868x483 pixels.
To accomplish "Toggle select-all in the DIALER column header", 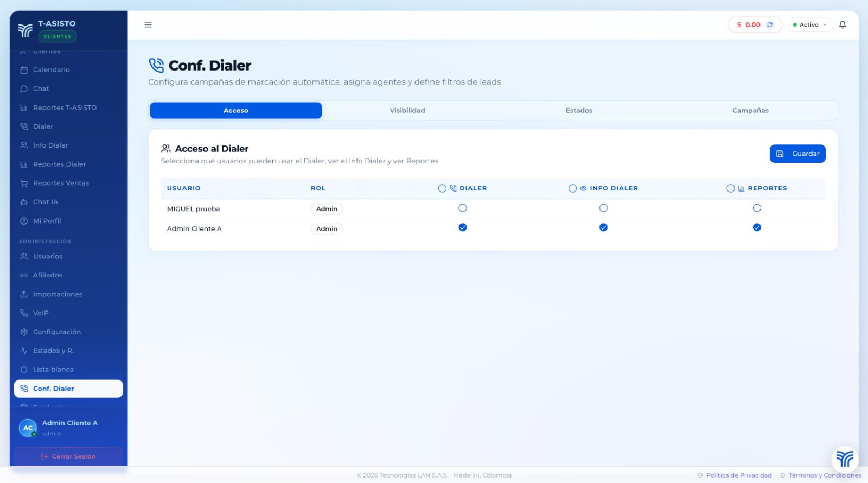I will pyautogui.click(x=442, y=188).
